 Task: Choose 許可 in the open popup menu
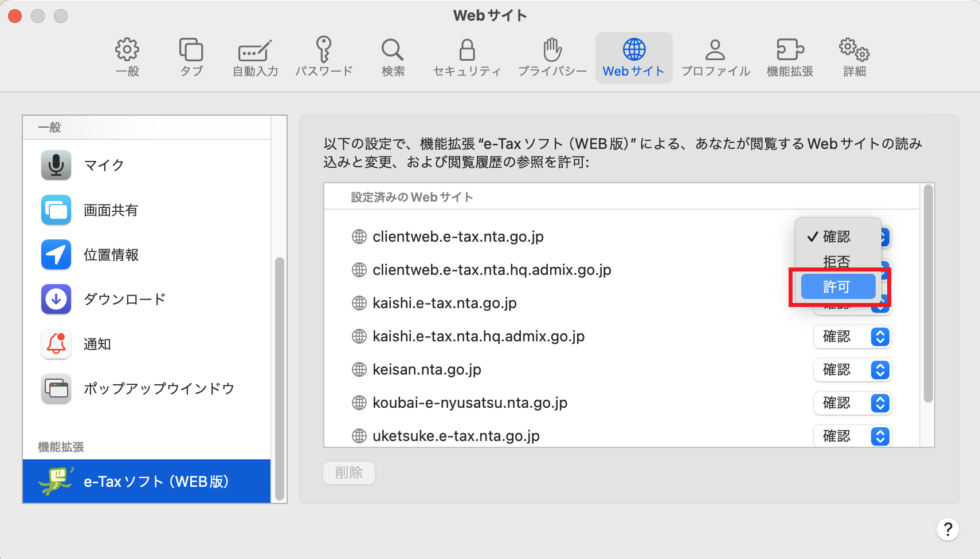(x=837, y=287)
